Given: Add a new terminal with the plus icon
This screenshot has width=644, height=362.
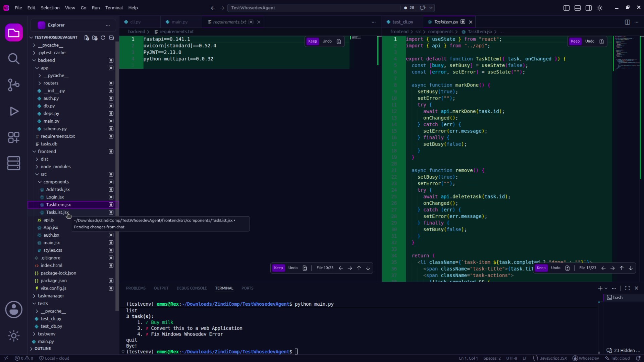Looking at the screenshot, I should pyautogui.click(x=600, y=288).
